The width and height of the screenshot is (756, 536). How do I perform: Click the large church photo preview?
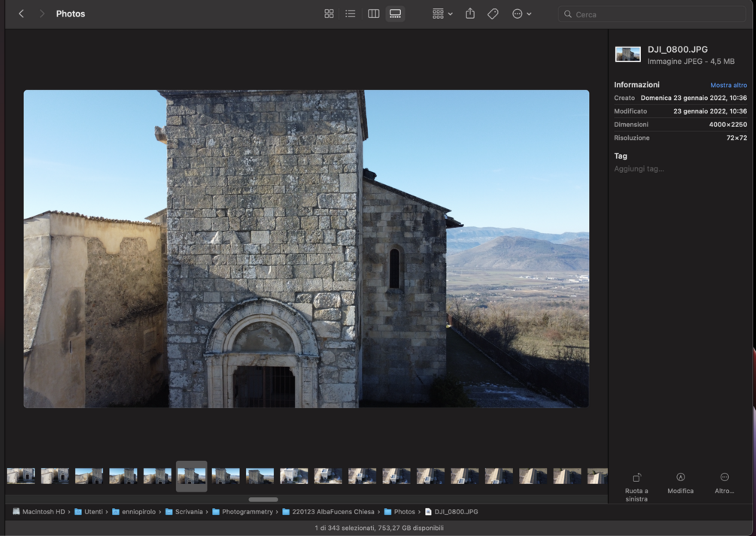pyautogui.click(x=306, y=249)
